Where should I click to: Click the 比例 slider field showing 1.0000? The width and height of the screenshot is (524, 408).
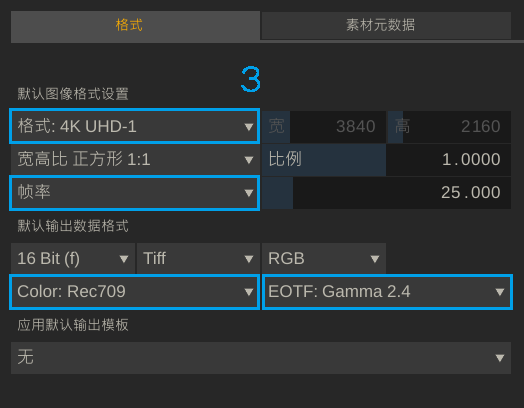click(x=386, y=159)
